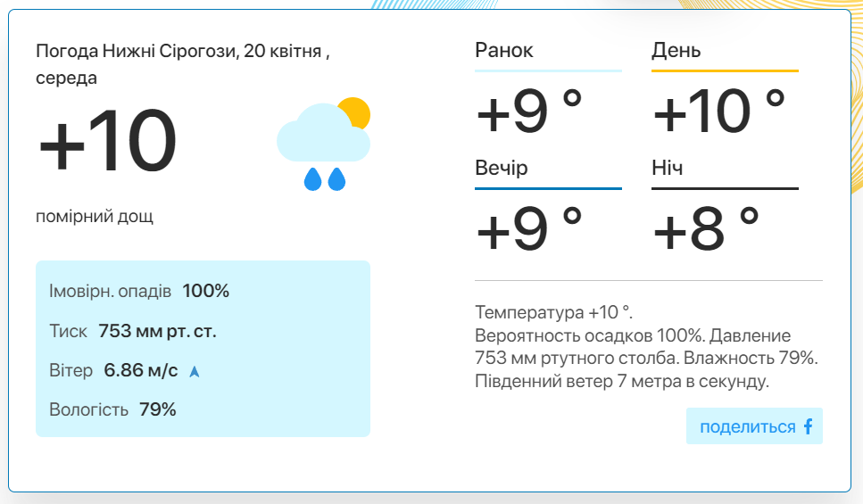Click the wind direction arrow icon

click(x=195, y=371)
